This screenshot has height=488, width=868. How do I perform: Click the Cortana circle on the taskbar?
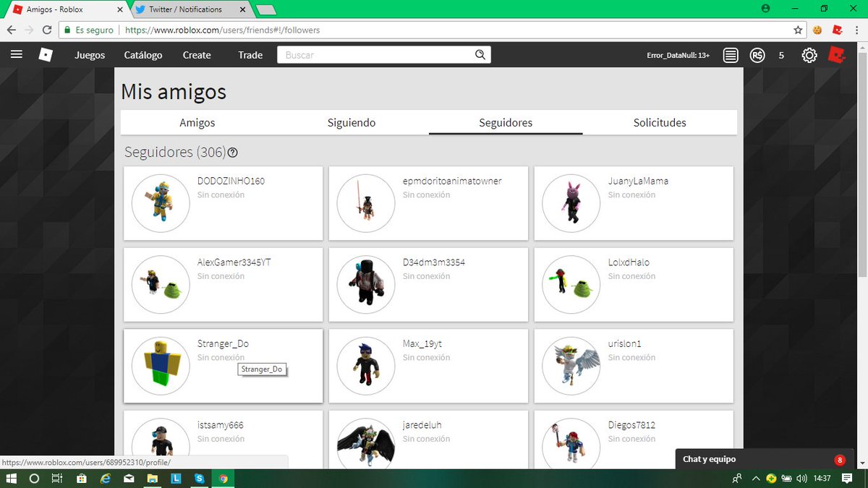[34, 479]
